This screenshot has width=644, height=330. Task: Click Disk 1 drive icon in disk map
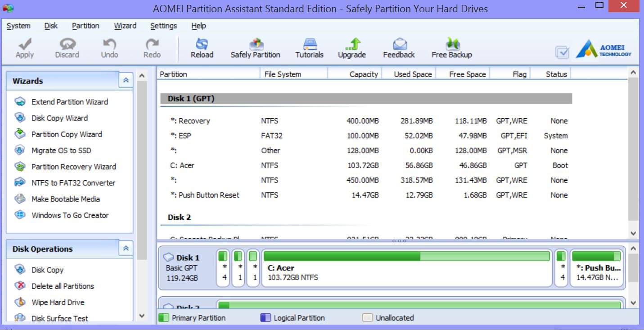pyautogui.click(x=168, y=258)
